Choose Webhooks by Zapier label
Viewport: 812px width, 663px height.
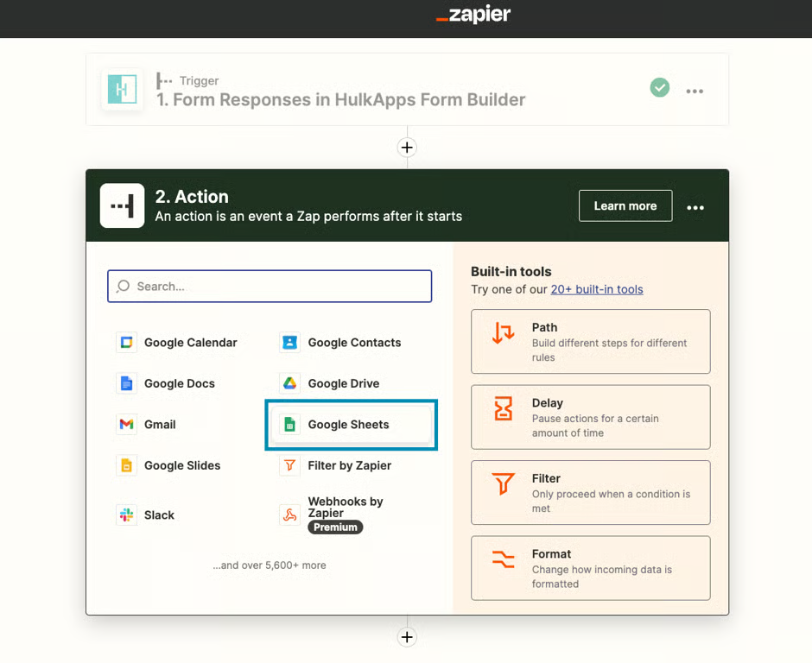(346, 508)
